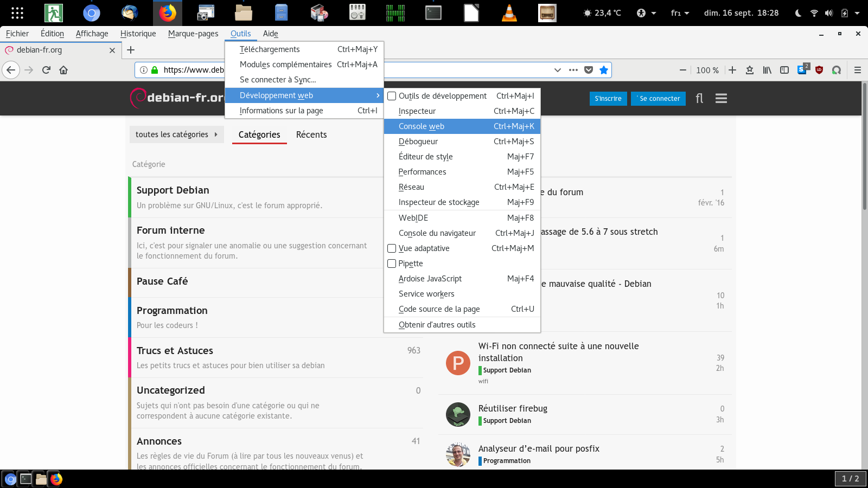This screenshot has height=488, width=868.
Task: Toggle the Vue adaptative checkbox
Action: click(392, 248)
